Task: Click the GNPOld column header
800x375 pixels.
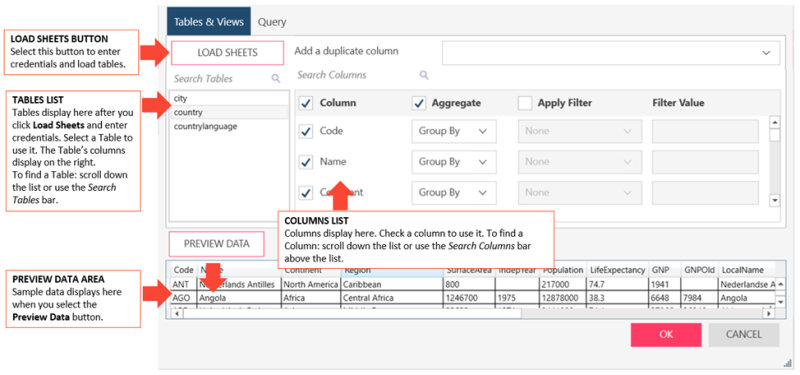Action: (700, 270)
